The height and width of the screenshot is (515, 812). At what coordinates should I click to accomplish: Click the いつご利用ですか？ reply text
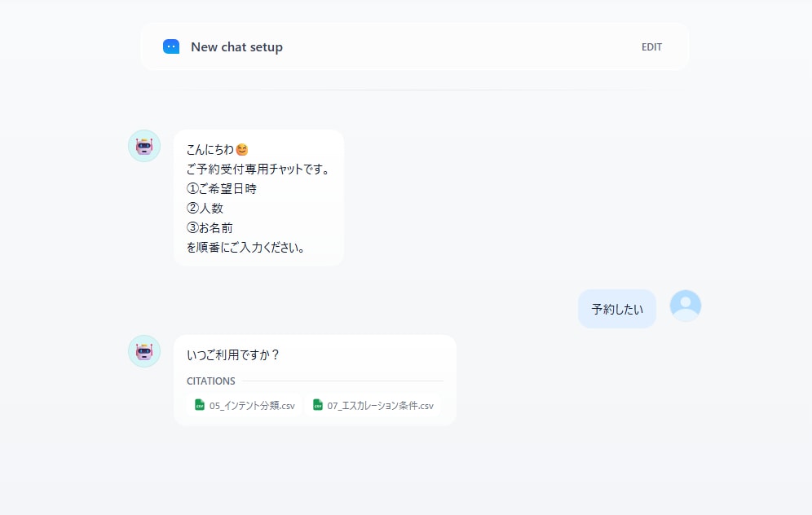tap(232, 355)
